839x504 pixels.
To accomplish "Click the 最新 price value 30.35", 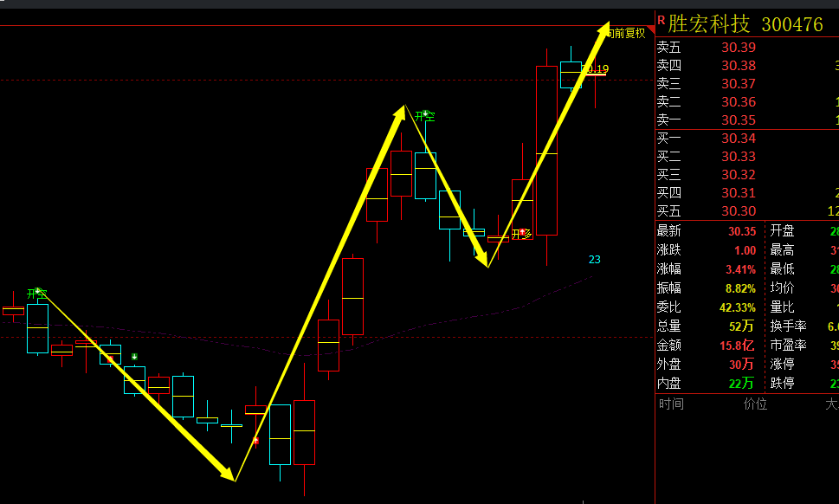I will (741, 231).
